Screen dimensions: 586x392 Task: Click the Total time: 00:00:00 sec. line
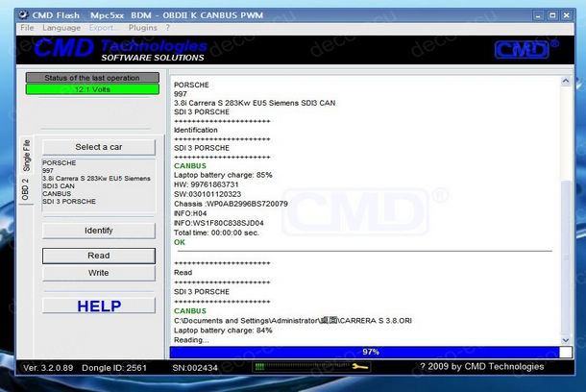[x=216, y=233]
